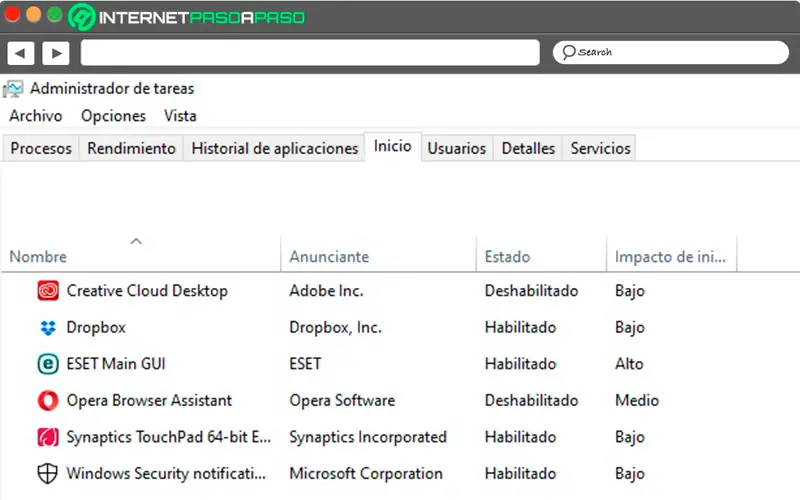Open the Archivo menu
The width and height of the screenshot is (800, 500).
tap(36, 116)
